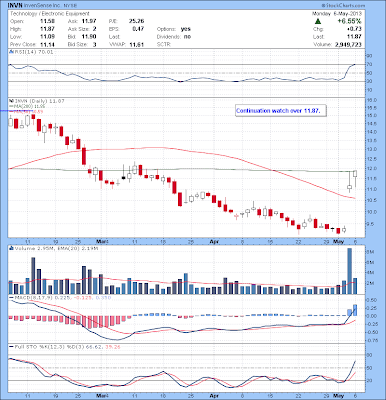Click the RSI(14) 70.01 indicator label
Viewport: 386px width, 400px height.
(34, 52)
